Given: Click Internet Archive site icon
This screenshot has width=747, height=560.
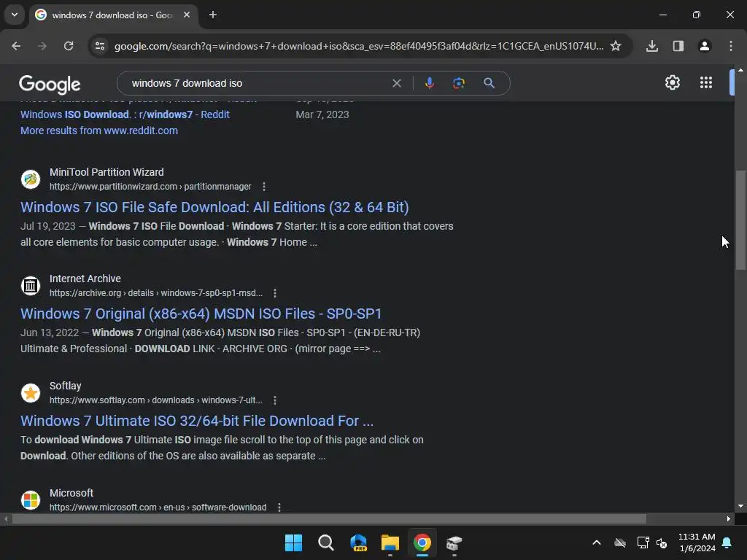Looking at the screenshot, I should coord(31,286).
